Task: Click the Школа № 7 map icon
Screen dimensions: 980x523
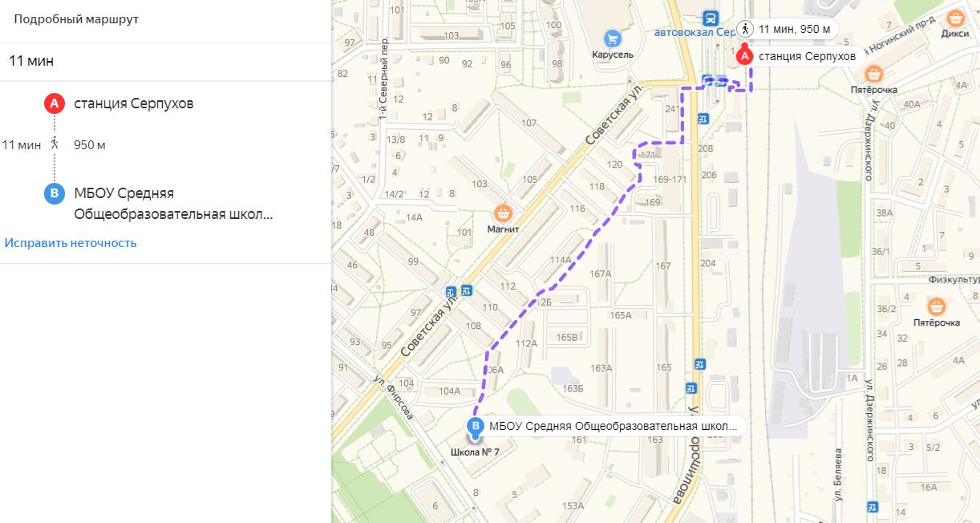Action: pyautogui.click(x=475, y=439)
